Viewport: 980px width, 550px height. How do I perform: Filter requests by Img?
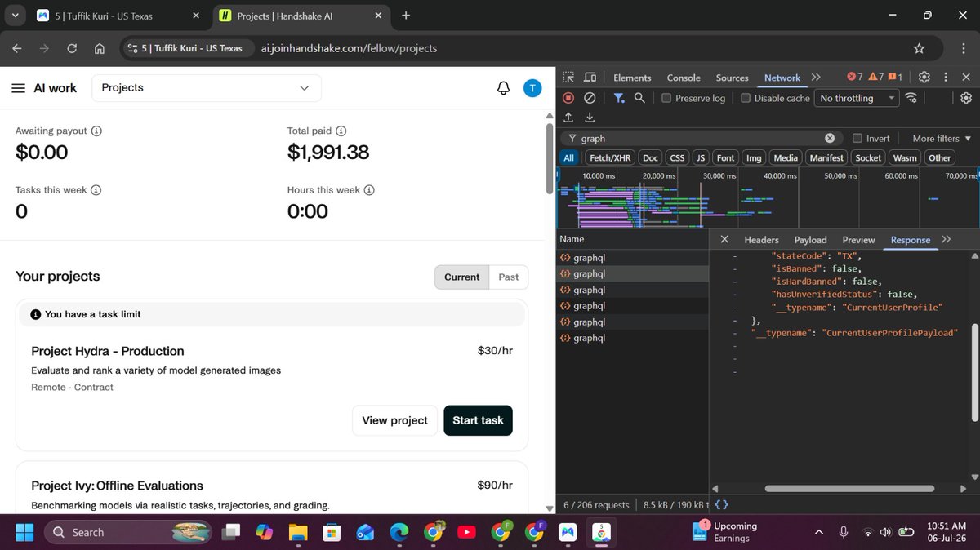754,157
